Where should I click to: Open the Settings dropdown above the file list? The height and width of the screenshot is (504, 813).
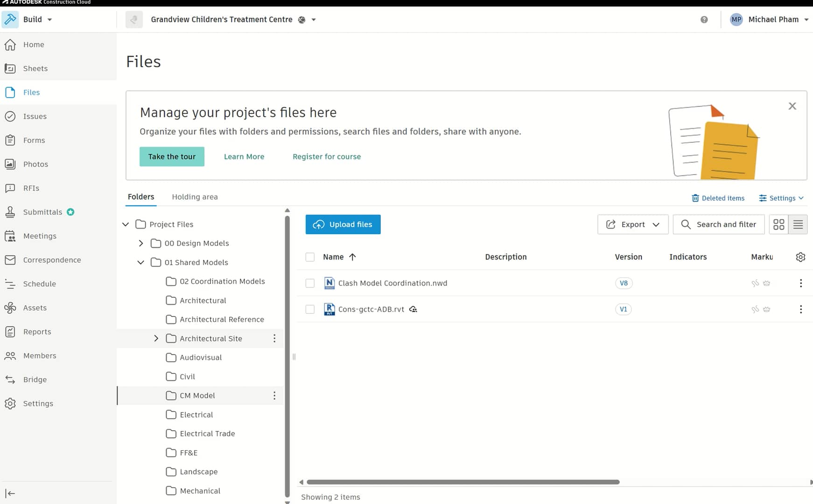tap(781, 198)
